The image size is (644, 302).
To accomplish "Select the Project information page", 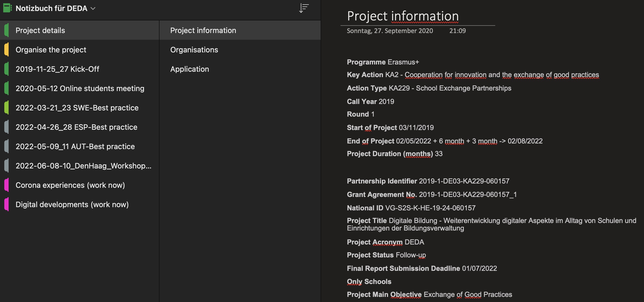I will 203,30.
